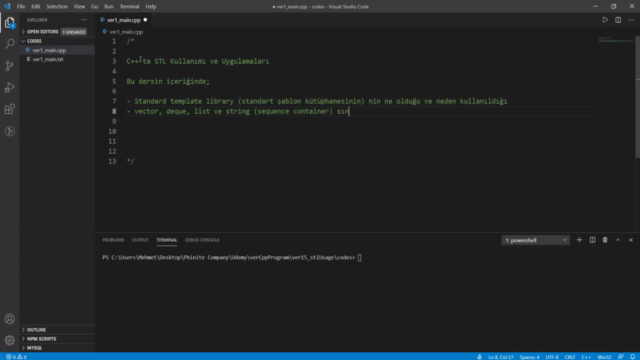Click line 3 text 'C++'ta STL Kullanımı'
Viewport: 640px width, 360px height.
[166, 61]
